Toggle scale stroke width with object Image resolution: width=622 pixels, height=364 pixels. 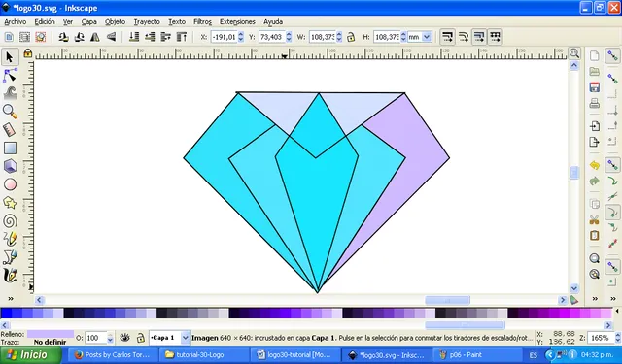point(447,37)
